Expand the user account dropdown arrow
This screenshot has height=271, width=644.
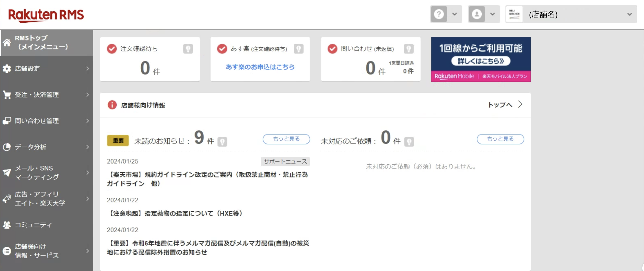[x=492, y=14]
